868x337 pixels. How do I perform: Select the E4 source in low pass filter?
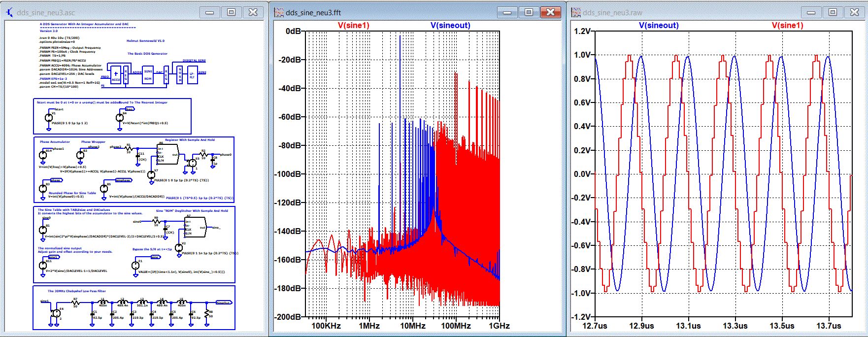[56, 313]
